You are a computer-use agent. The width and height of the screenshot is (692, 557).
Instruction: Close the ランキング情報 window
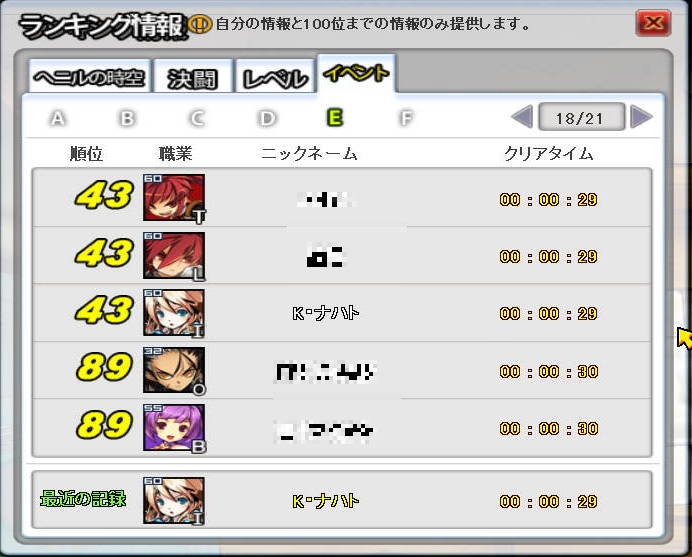pos(653,23)
